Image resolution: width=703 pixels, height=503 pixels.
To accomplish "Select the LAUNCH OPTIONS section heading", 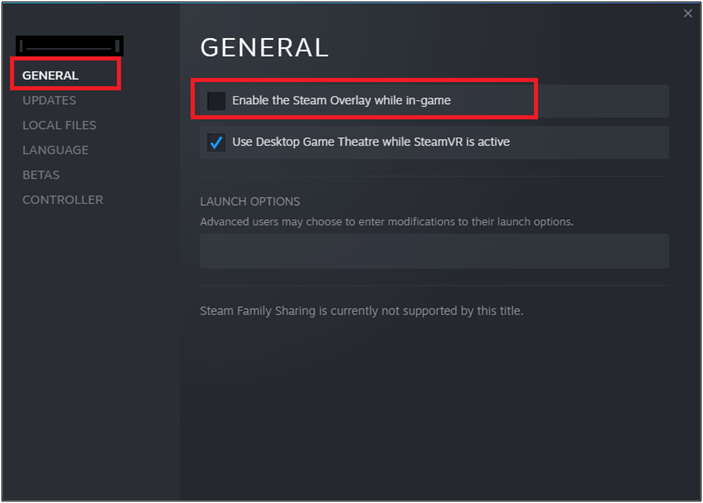I will 250,202.
